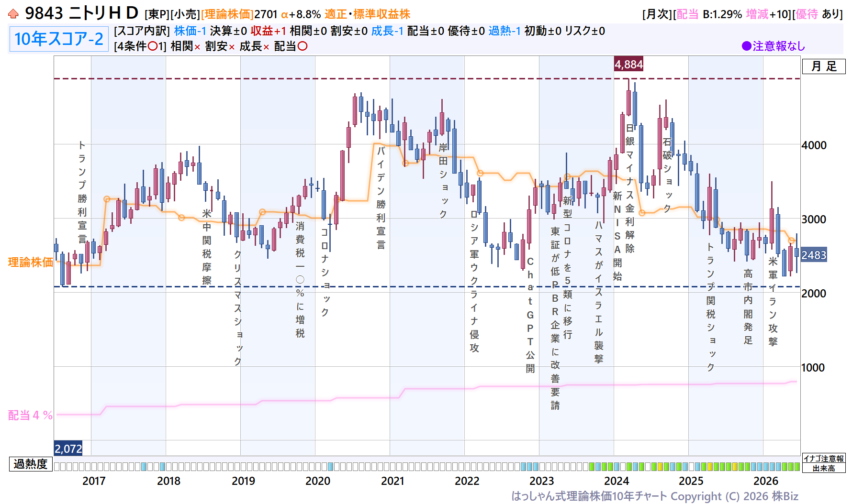Click the 月足 timeframe label
Viewport: 852px width, 504px height.
[824, 66]
